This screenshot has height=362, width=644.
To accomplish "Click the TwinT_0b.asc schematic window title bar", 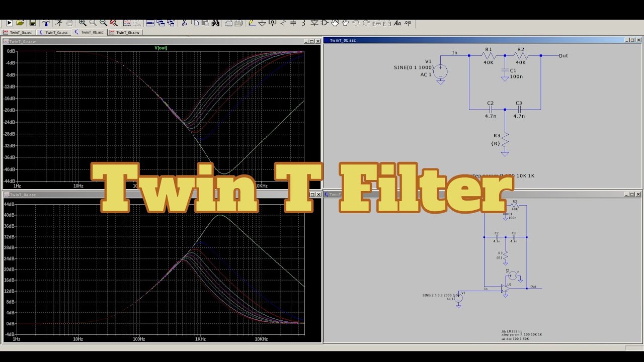I will (482, 40).
